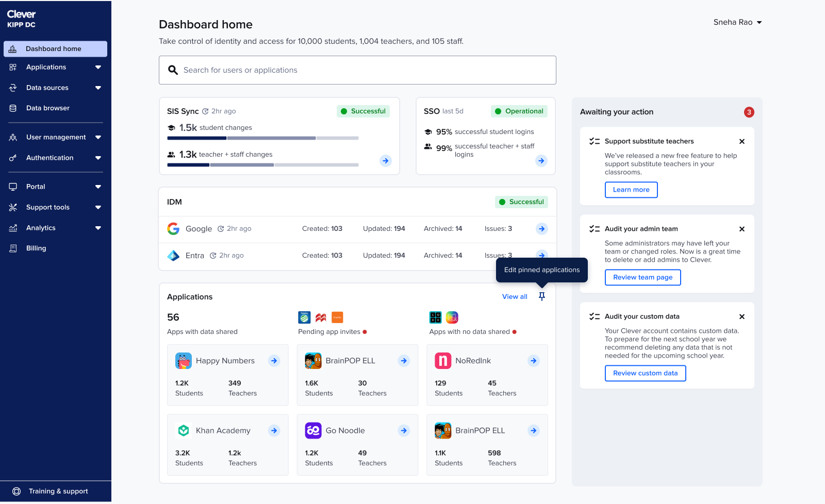Click '95%' successful student logins
825x504 pixels.
444,132
